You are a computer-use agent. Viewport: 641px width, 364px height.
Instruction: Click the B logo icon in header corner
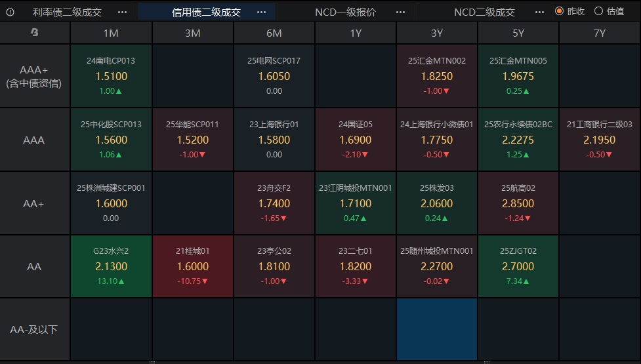click(x=34, y=33)
